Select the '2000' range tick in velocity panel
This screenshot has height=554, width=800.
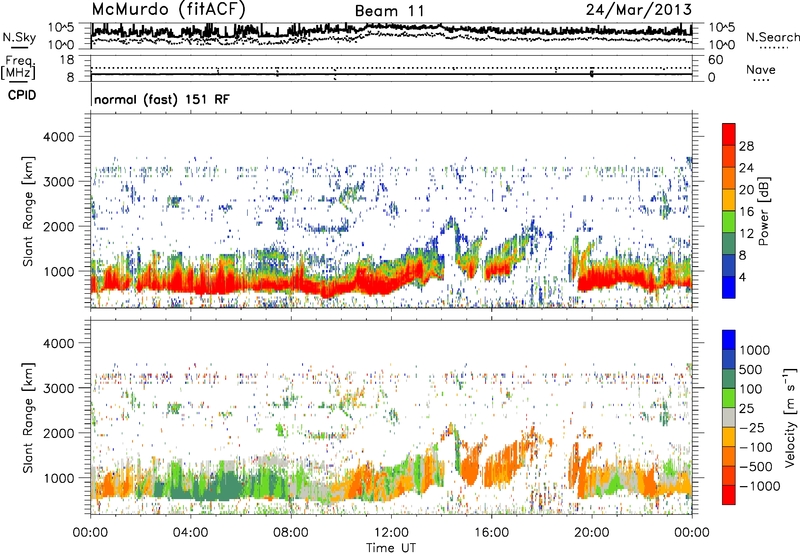pos(59,433)
